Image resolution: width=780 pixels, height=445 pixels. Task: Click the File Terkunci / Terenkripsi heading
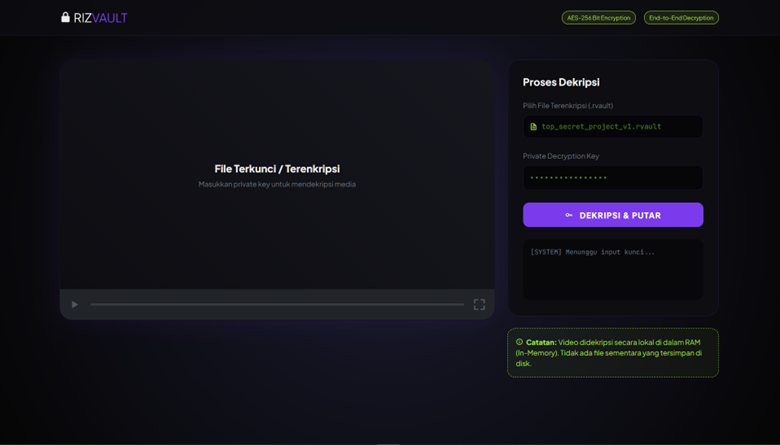coord(277,169)
